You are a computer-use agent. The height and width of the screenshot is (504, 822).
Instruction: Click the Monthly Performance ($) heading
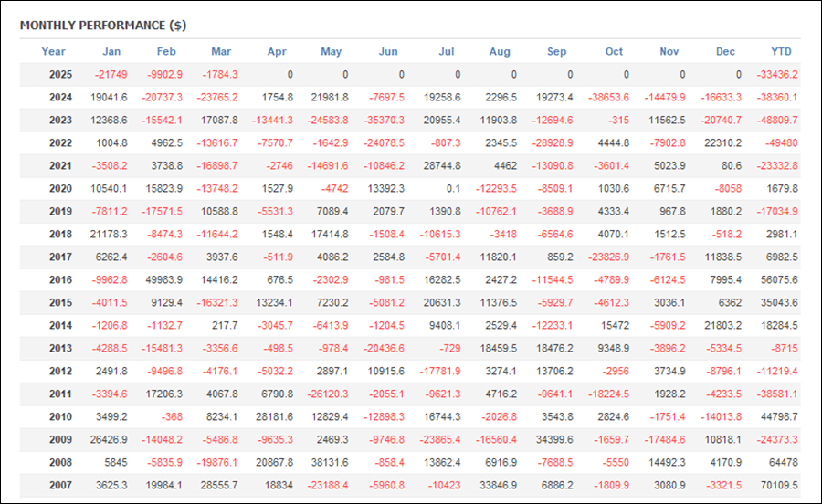tap(103, 26)
